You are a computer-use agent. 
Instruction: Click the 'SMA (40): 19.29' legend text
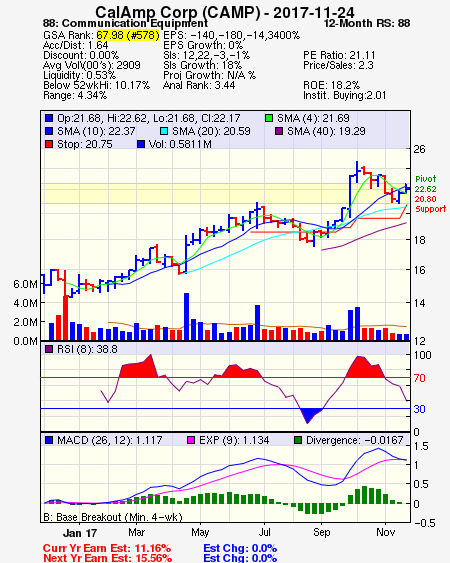point(326,131)
